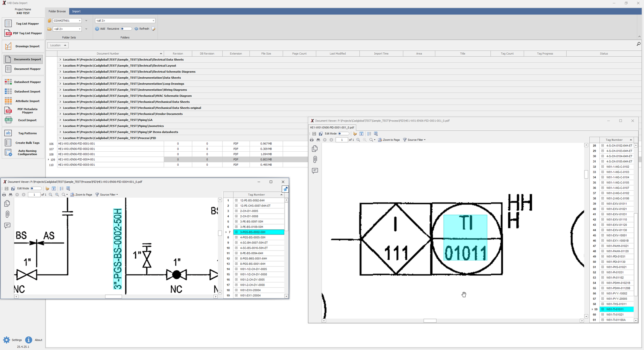Open Drawings Import module
644x350 pixels.
pos(23,46)
